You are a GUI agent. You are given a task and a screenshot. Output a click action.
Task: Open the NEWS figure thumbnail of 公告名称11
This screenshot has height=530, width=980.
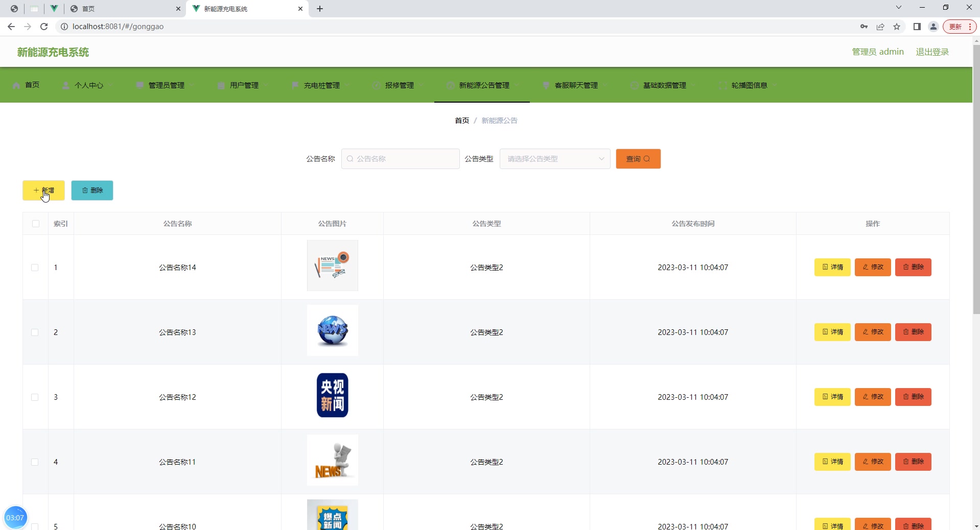tap(333, 460)
